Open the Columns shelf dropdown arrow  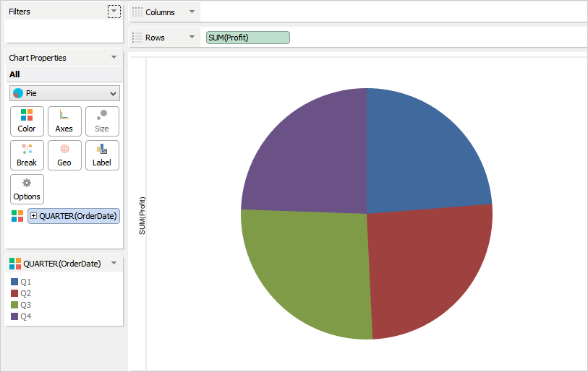(192, 12)
